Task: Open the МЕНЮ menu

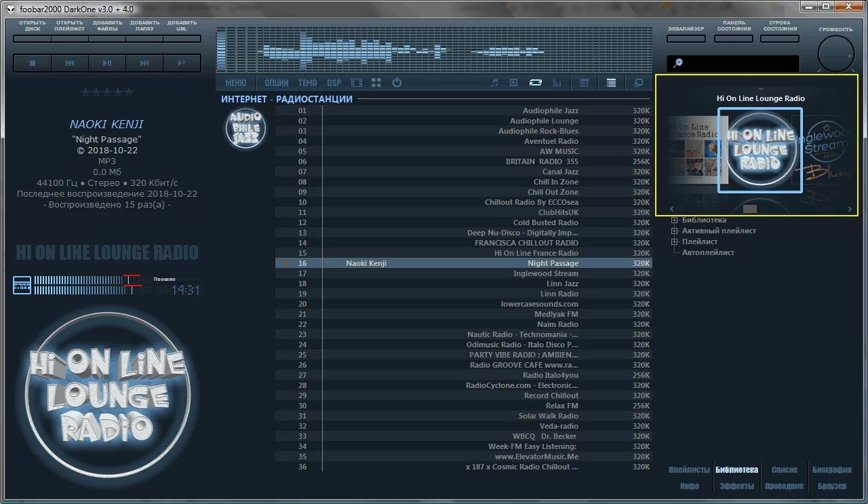Action: click(x=235, y=82)
